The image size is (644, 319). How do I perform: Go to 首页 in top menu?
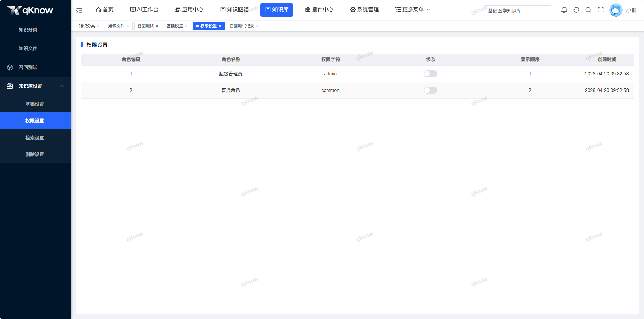(105, 10)
